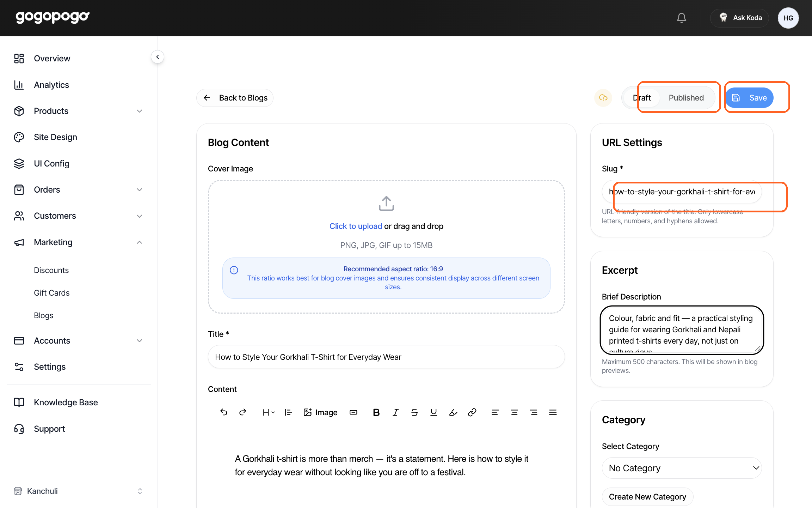
Task: Open Discounts under Marketing
Action: pyautogui.click(x=51, y=270)
